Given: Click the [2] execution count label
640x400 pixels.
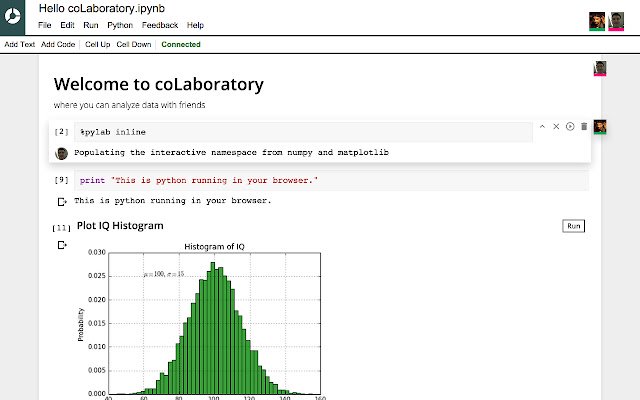Looking at the screenshot, I should coord(62,132).
